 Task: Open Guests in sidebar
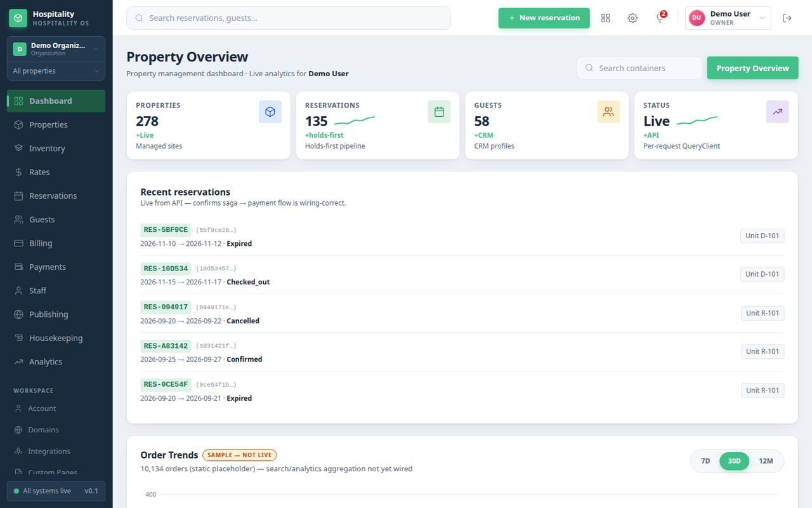click(x=56, y=220)
